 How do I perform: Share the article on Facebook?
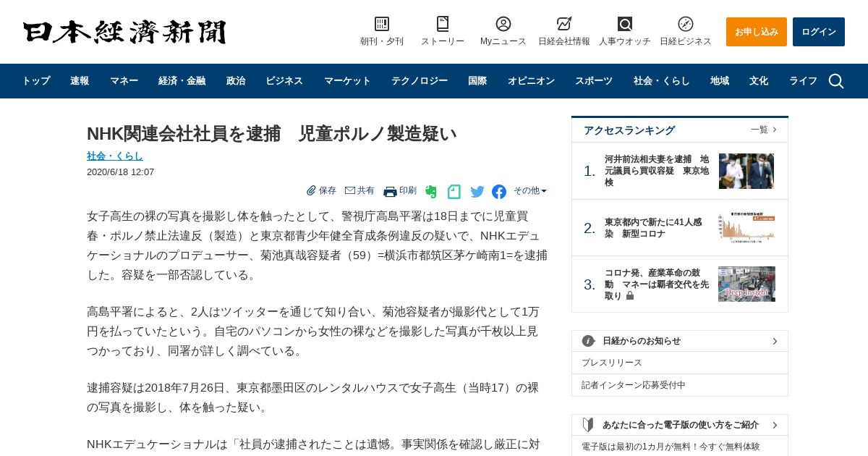click(x=499, y=192)
